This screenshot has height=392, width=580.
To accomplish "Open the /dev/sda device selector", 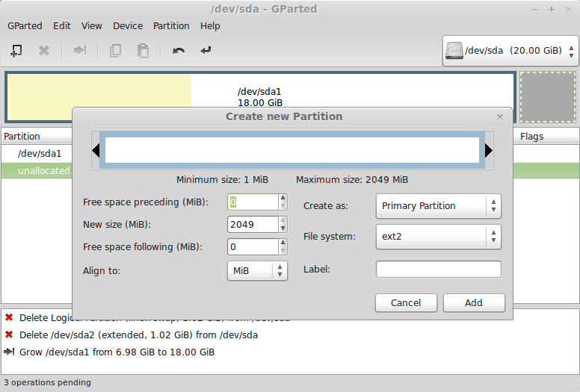I will (x=510, y=51).
